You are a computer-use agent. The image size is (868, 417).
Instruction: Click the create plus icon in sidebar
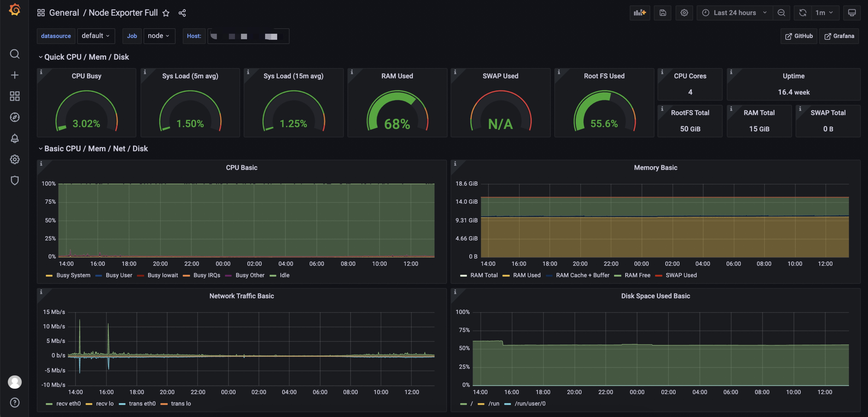coord(14,75)
